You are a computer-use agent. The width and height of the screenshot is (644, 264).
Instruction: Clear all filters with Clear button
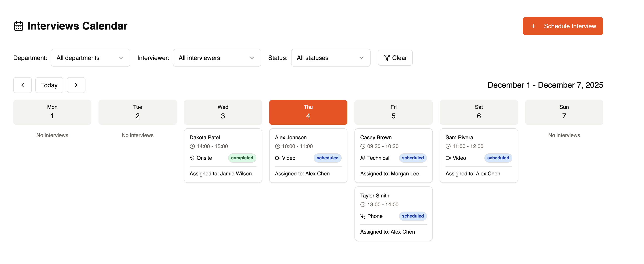[x=395, y=58]
